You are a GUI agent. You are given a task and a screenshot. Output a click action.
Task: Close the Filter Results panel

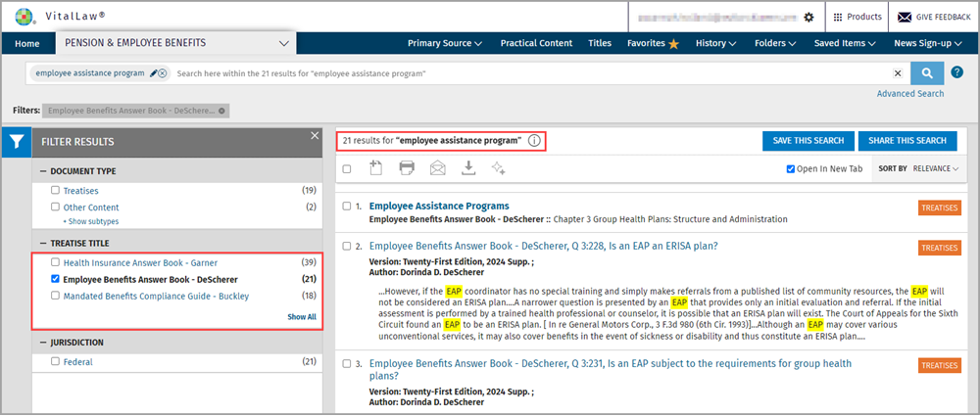pyautogui.click(x=315, y=135)
